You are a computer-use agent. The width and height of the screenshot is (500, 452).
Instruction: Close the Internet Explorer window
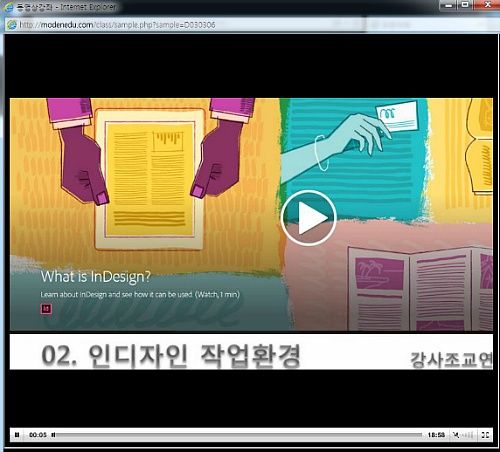(x=487, y=5)
